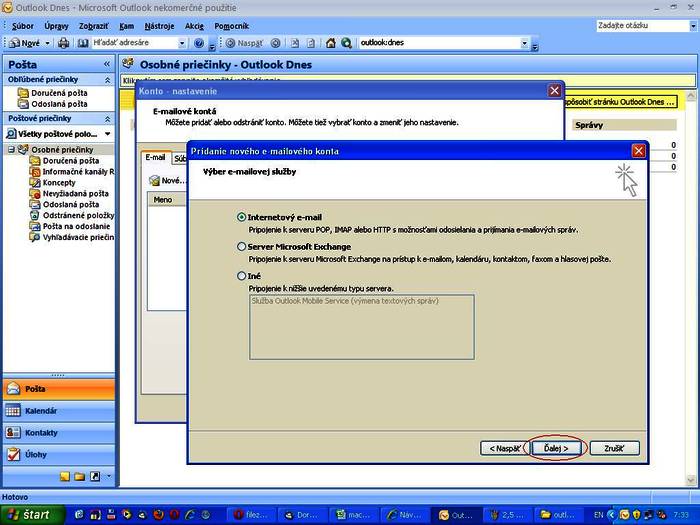Click the Refresh page icon in the web toolbar
The image size is (700, 525).
coord(311,43)
